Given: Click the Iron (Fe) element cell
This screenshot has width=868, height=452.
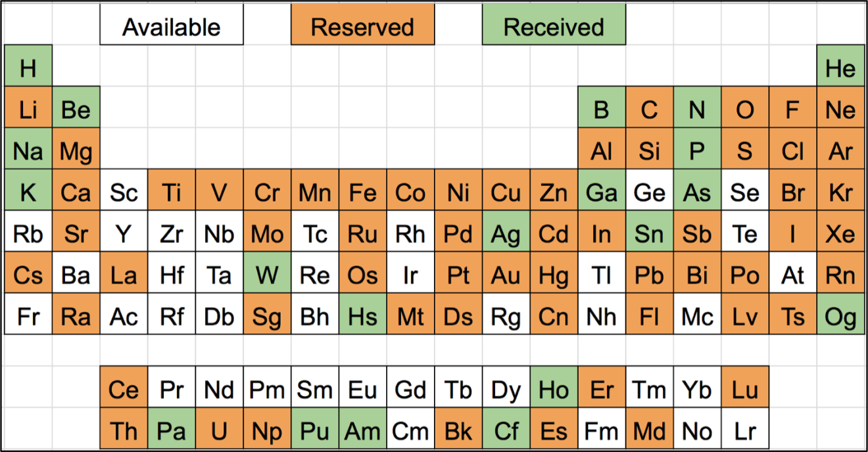Looking at the screenshot, I should pyautogui.click(x=362, y=192).
